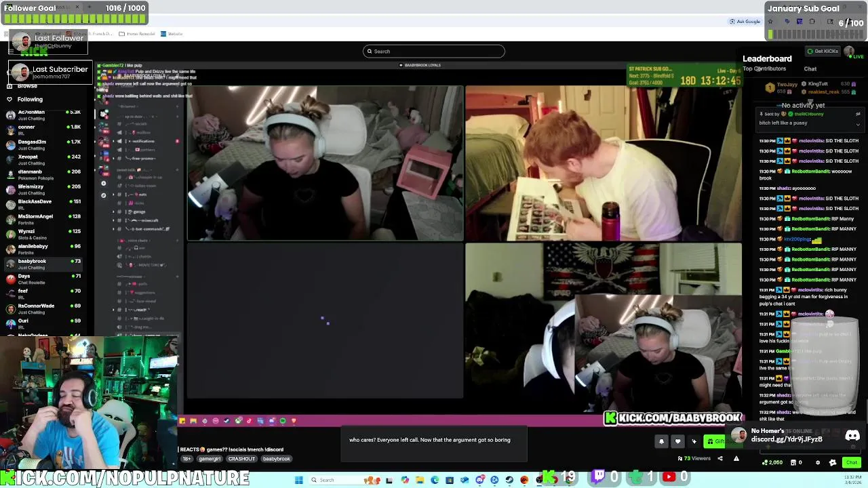Image resolution: width=868 pixels, height=488 pixels.
Task: Click the 2,050 KICKs balance
Action: [772, 463]
